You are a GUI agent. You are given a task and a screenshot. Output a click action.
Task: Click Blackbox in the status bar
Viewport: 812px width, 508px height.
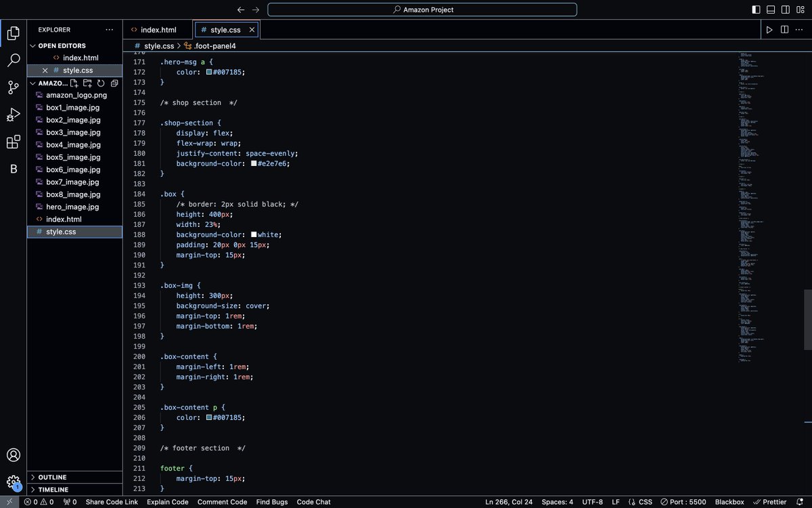click(x=729, y=502)
